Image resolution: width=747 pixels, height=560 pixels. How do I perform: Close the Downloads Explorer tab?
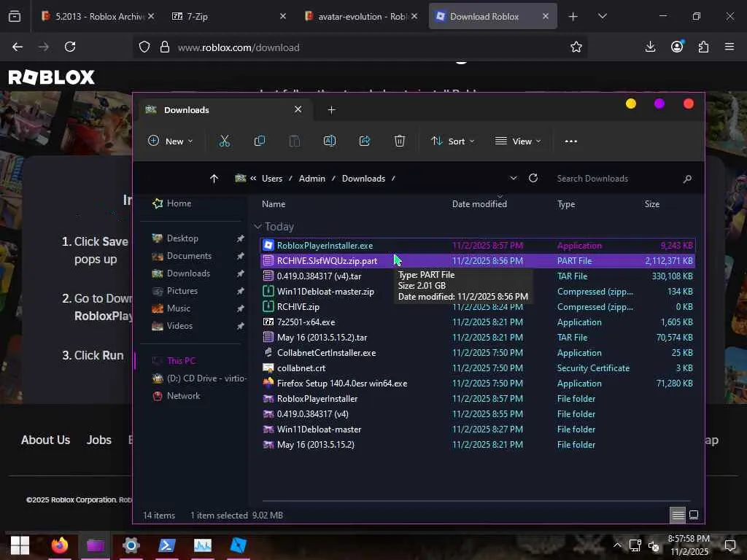[298, 109]
